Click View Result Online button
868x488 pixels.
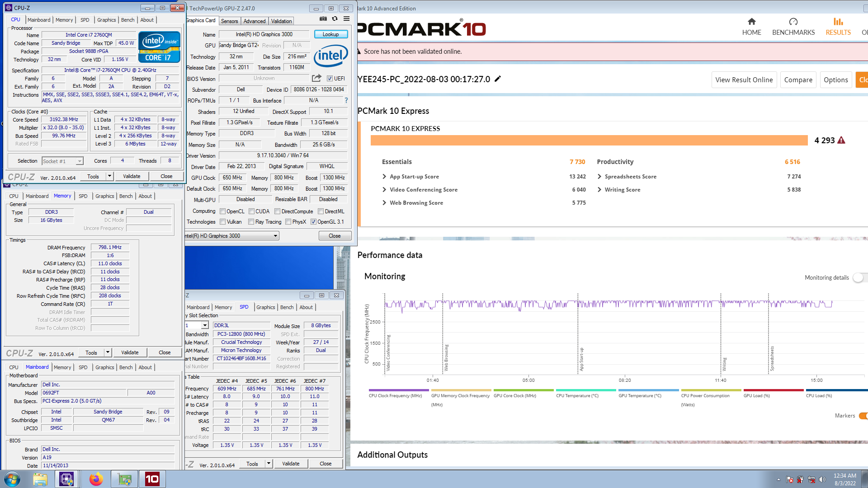point(744,80)
